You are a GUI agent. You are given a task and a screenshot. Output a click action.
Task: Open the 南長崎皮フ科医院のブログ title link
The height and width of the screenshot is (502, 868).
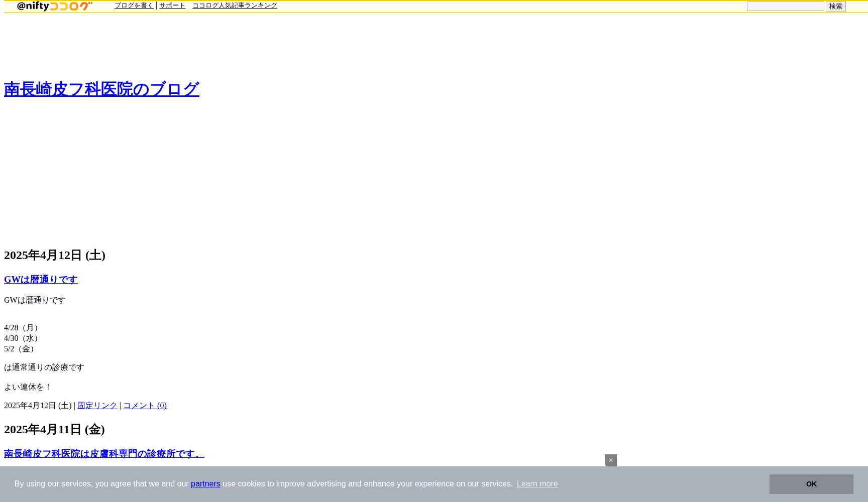(101, 89)
